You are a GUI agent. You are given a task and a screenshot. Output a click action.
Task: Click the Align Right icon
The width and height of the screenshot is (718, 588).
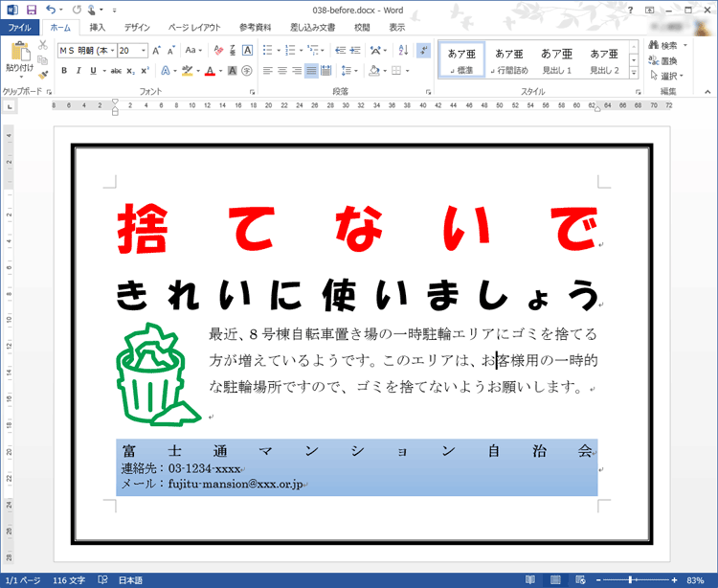click(x=297, y=71)
